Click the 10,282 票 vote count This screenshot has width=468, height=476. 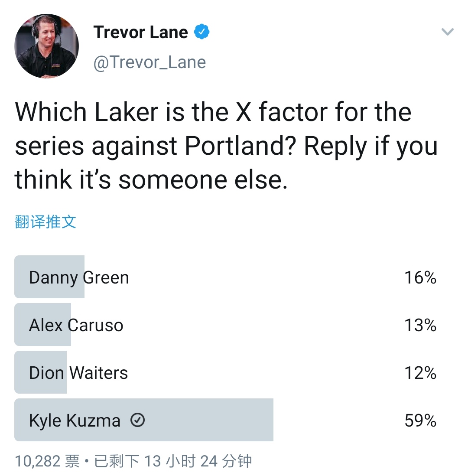click(47, 461)
